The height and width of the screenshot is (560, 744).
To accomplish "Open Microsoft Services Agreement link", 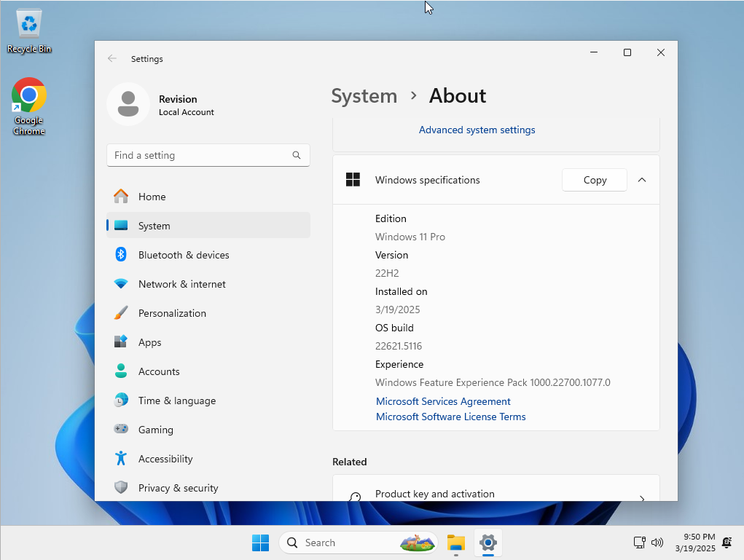I will [x=443, y=401].
